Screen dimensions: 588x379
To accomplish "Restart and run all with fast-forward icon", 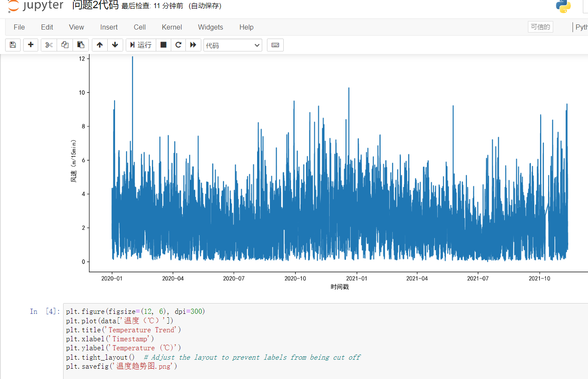I will click(194, 45).
